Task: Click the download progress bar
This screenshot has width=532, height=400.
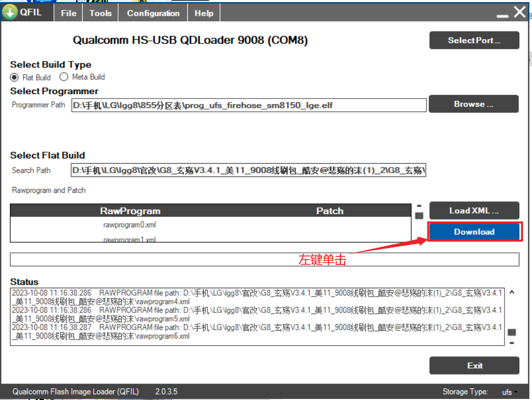Action: point(265,260)
